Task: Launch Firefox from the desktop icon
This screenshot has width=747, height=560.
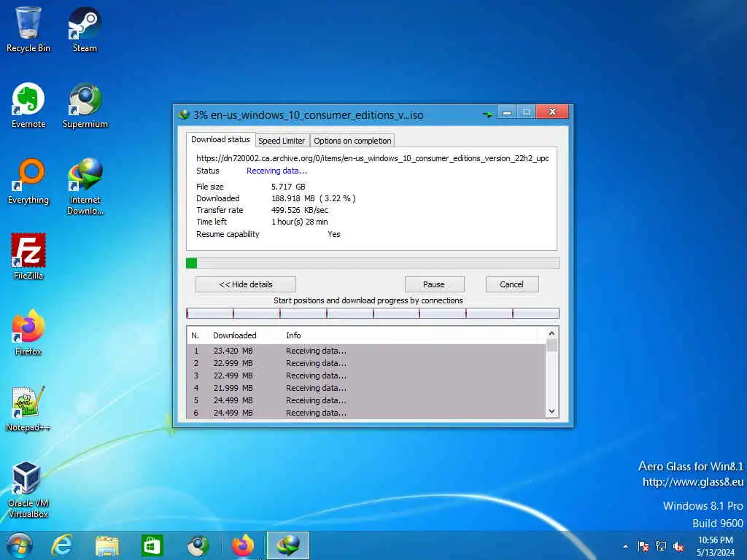Action: coord(28,332)
